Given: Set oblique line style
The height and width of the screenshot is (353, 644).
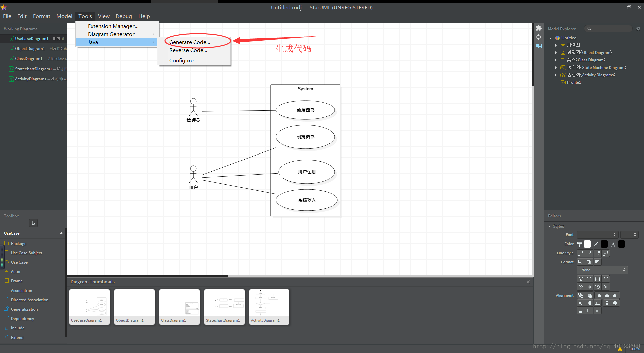Looking at the screenshot, I should pyautogui.click(x=589, y=253).
